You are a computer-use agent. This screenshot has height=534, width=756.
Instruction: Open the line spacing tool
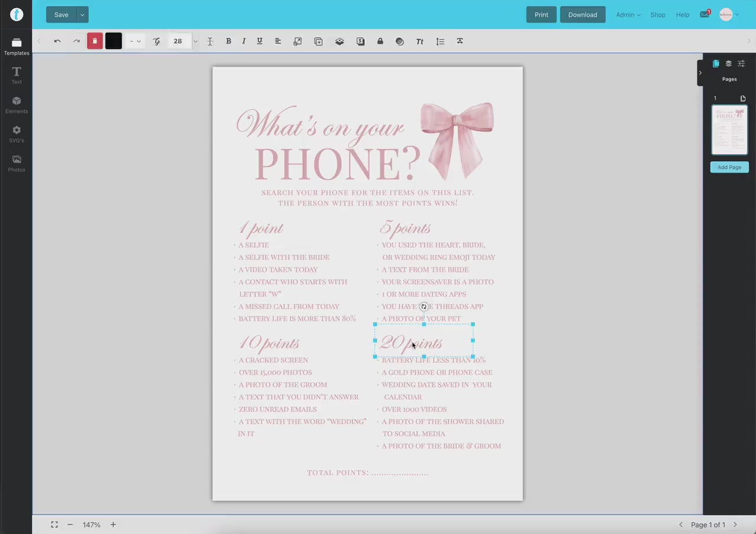440,41
